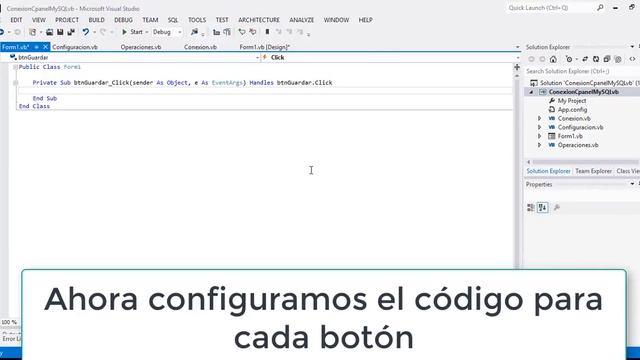The image size is (640, 360).
Task: Open the ARCHITECTURE menu
Action: [x=259, y=20]
